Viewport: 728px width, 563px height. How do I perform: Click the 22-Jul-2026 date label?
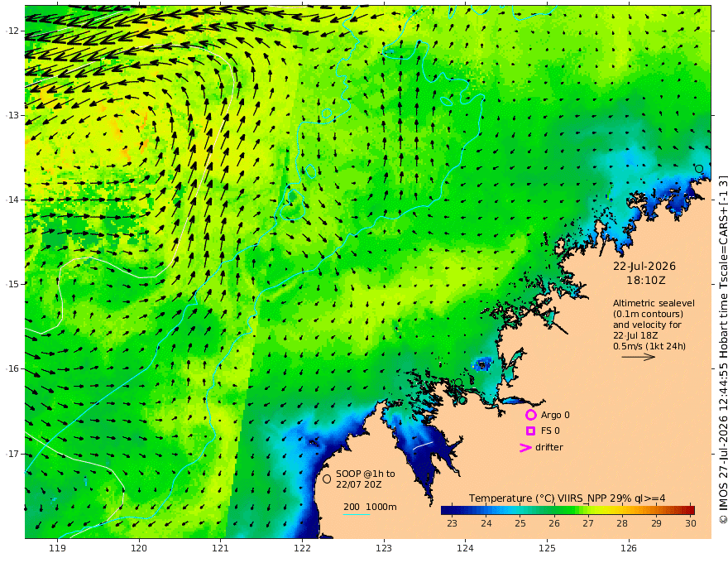(644, 266)
